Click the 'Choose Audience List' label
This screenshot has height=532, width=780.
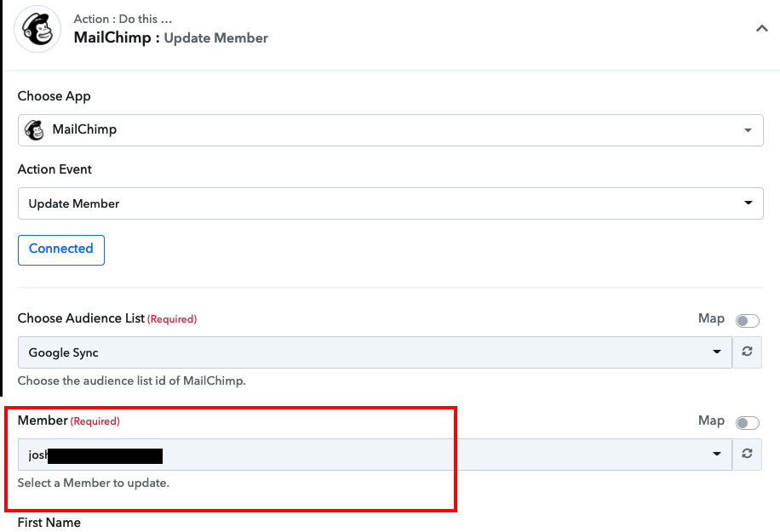(81, 318)
